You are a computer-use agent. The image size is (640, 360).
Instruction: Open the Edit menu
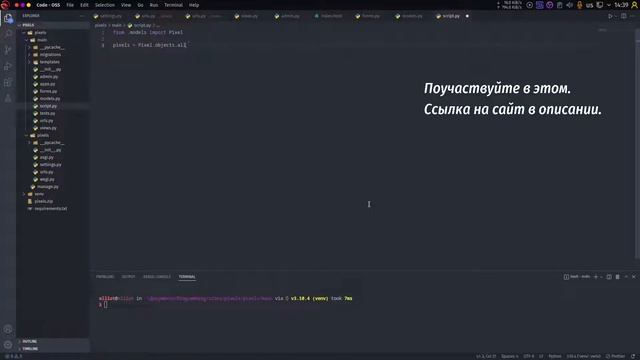click(84, 5)
